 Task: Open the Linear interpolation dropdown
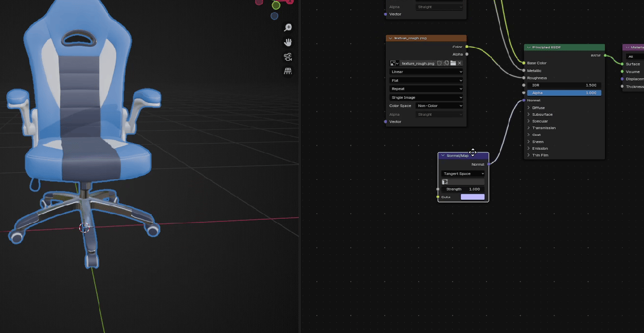tap(426, 72)
